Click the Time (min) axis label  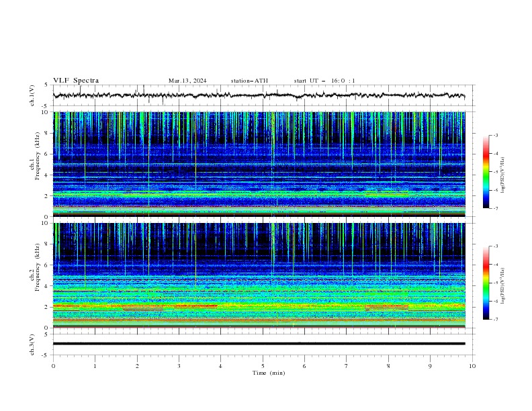[x=269, y=373]
